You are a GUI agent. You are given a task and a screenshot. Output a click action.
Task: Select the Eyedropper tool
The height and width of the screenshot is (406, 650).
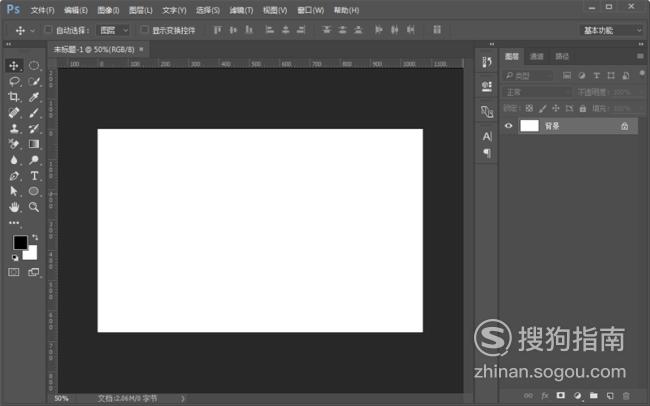point(34,97)
